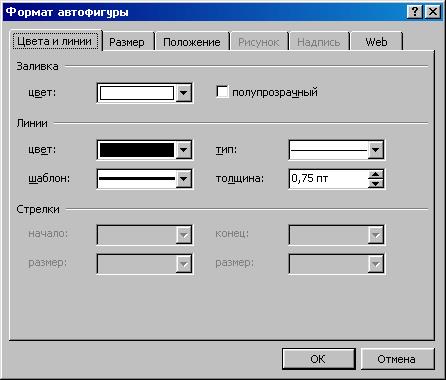Click the Отмена button

pos(397,359)
